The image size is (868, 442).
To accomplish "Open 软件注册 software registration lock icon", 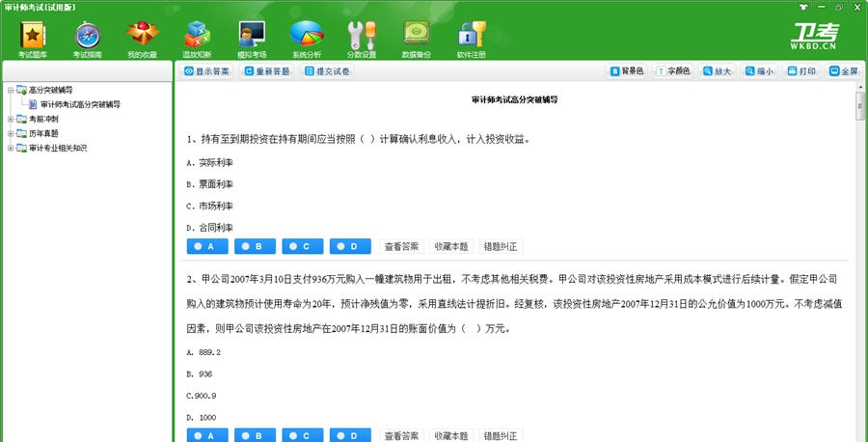I will click(471, 40).
